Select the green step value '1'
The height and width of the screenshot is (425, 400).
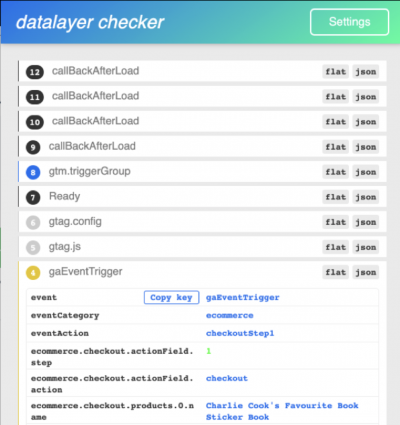tap(209, 351)
